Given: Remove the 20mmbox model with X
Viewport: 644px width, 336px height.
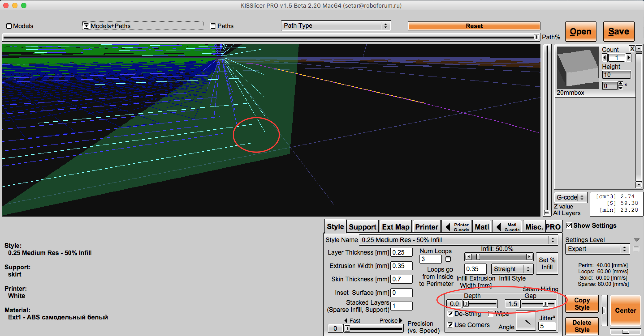Looking at the screenshot, I should pyautogui.click(x=632, y=49).
